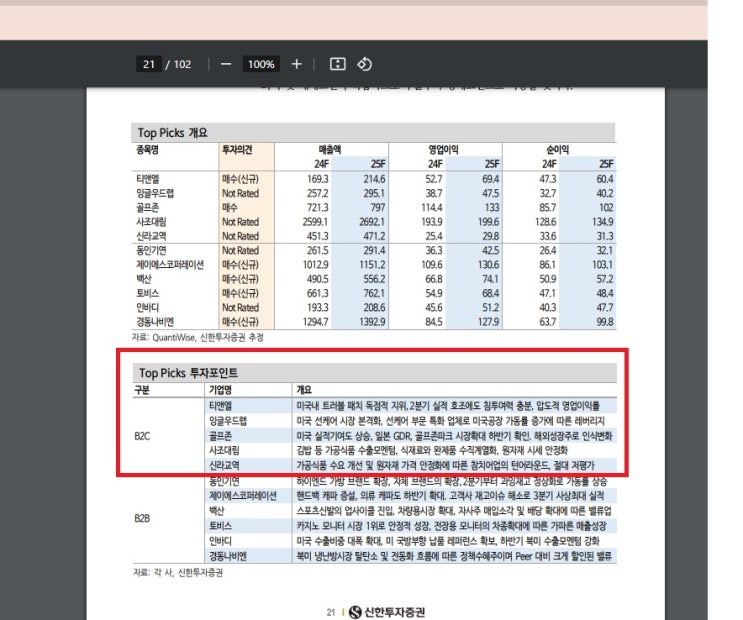Click the total pages text 102

tap(182, 64)
